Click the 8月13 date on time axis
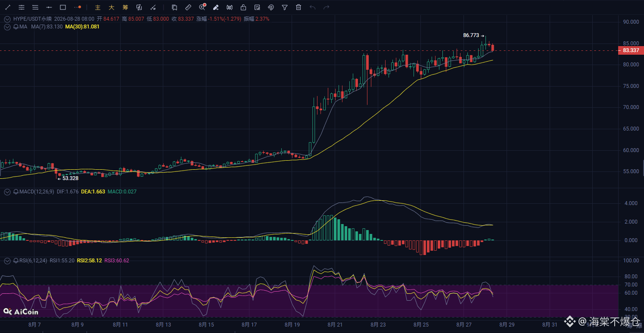The image size is (644, 333). coord(163,324)
